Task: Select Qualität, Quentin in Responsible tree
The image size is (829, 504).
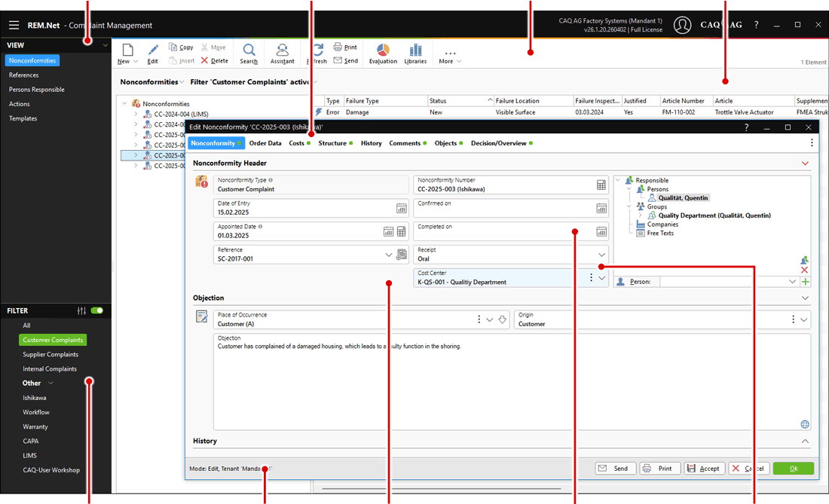Action: 683,197
